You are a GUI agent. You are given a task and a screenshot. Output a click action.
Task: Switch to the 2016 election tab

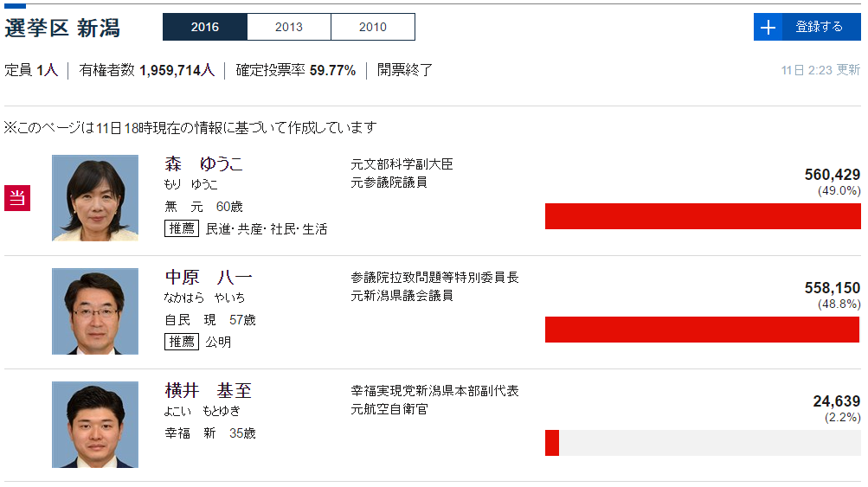(x=205, y=27)
